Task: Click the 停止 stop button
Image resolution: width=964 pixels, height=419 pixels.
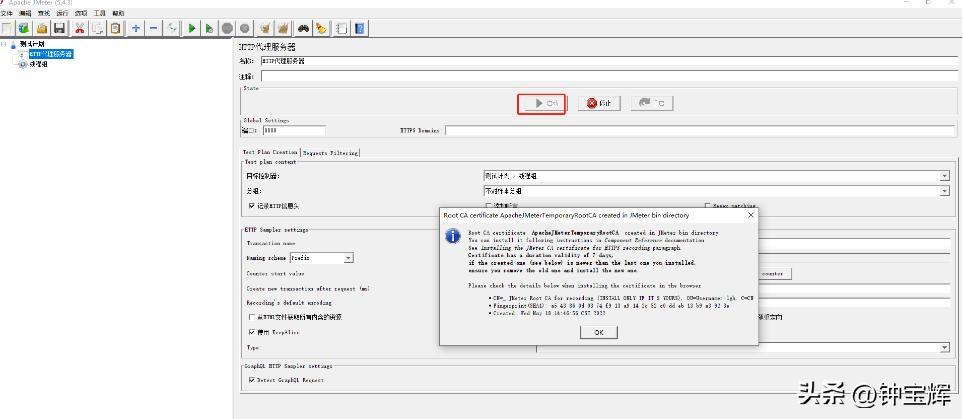Action: [599, 103]
